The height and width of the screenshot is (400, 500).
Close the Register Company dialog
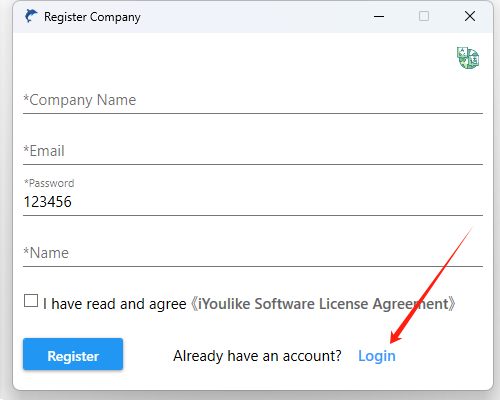pyautogui.click(x=470, y=16)
